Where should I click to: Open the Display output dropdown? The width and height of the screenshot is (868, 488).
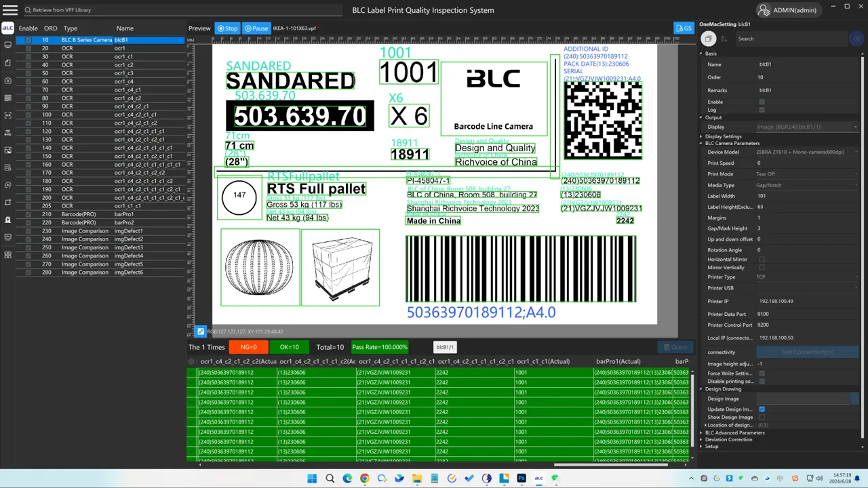807,127
